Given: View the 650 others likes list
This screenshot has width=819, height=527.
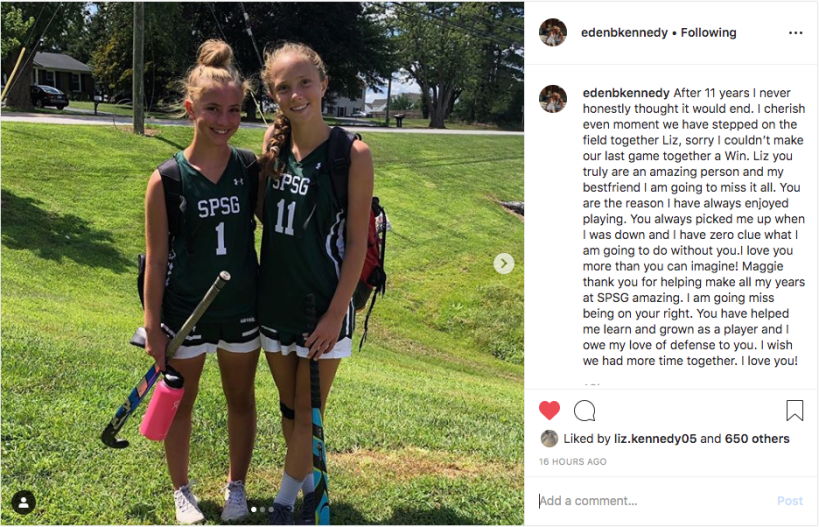Looking at the screenshot, I should [757, 439].
